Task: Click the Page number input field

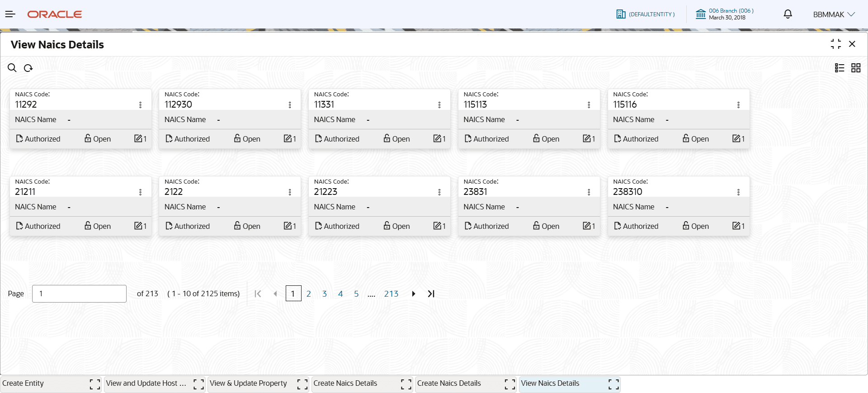Action: point(79,294)
